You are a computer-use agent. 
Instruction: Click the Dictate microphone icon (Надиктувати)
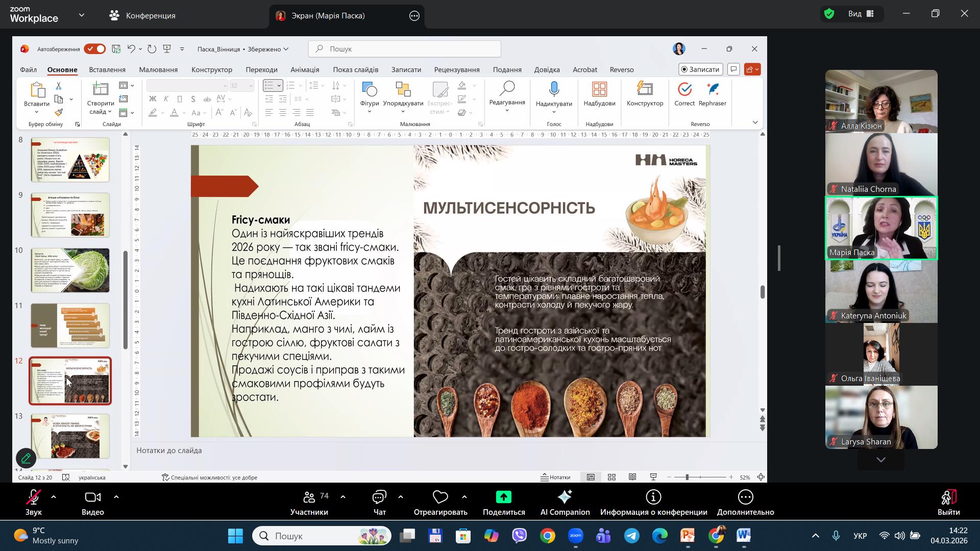(554, 90)
